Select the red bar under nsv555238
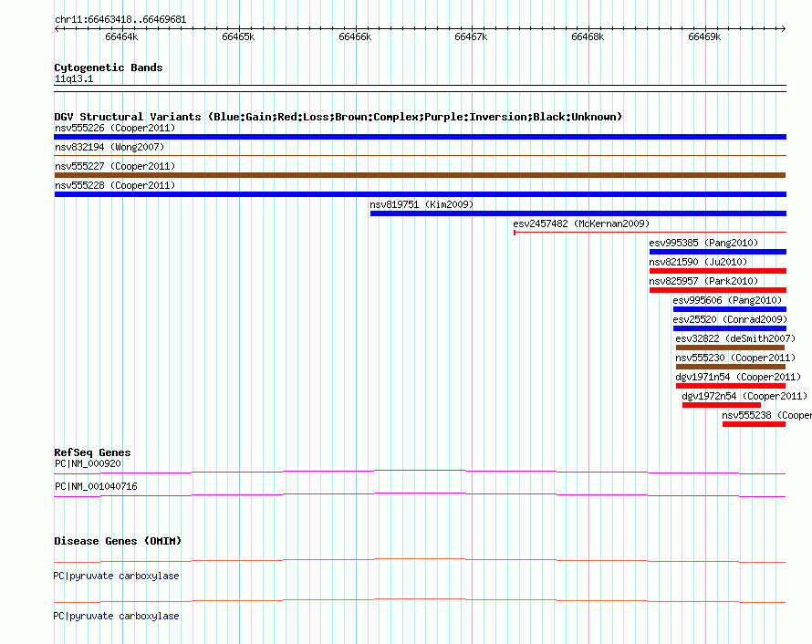Viewport: 812px width, 644px height. (x=754, y=424)
